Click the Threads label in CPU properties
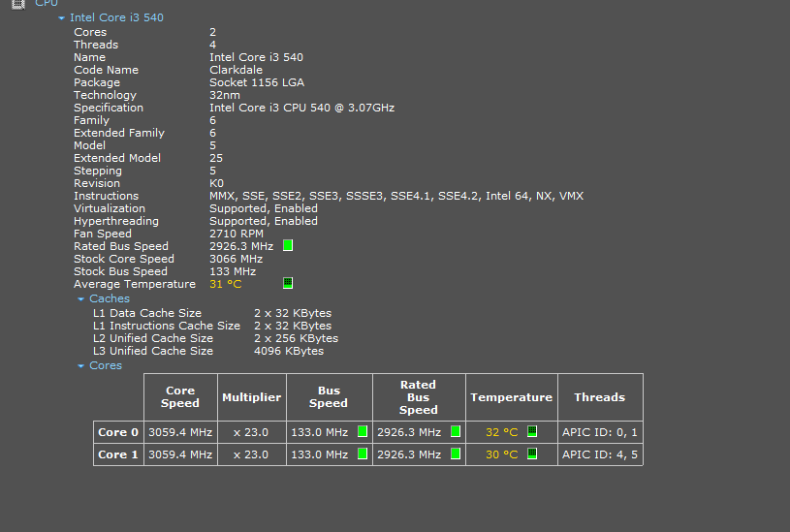The height and width of the screenshot is (532, 790). click(96, 45)
